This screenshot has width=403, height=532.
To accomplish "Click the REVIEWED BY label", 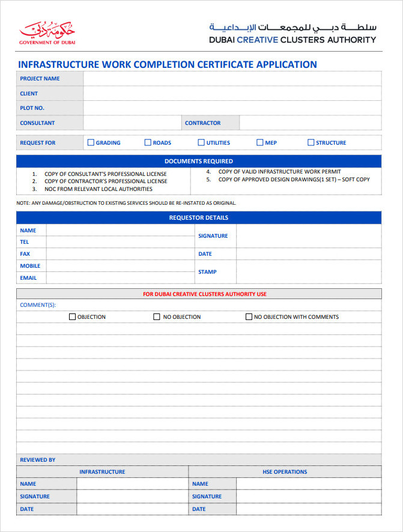I will click(x=38, y=460).
